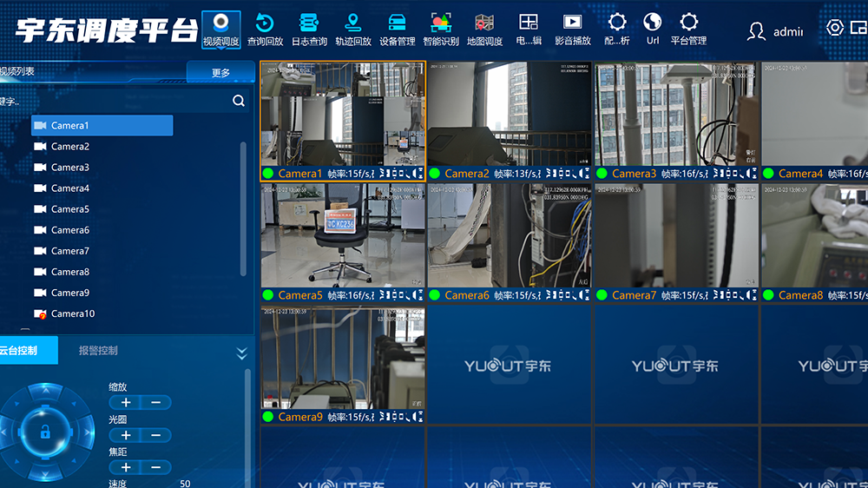Open the 设备管理 device management module
This screenshot has height=488, width=868.
pyautogui.click(x=397, y=29)
